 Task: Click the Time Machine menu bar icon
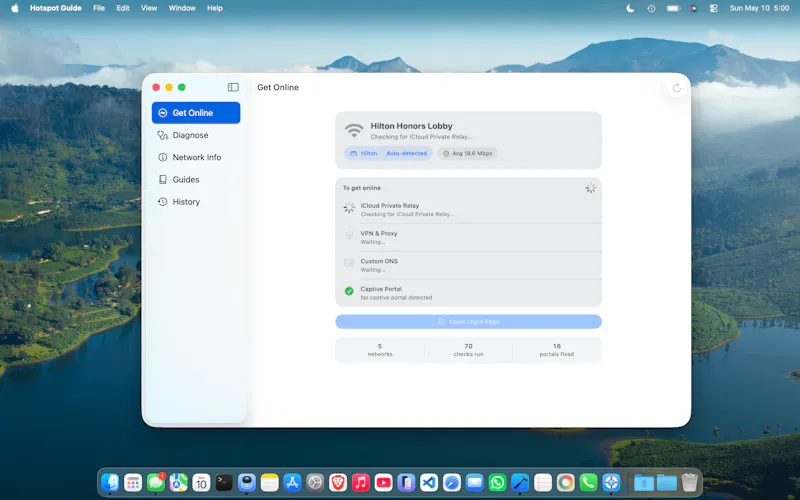pos(652,8)
